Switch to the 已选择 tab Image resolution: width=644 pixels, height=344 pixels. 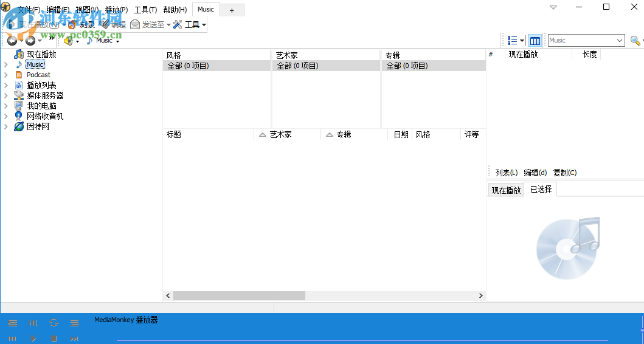[x=541, y=189]
